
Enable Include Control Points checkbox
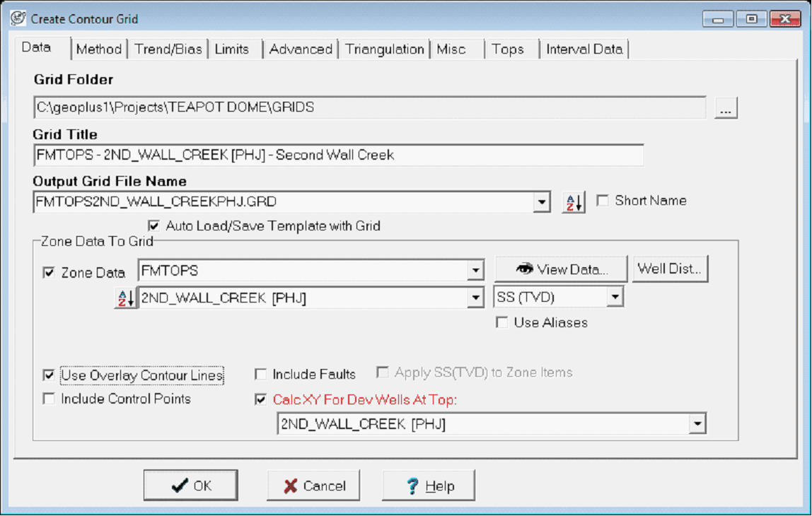coord(49,399)
